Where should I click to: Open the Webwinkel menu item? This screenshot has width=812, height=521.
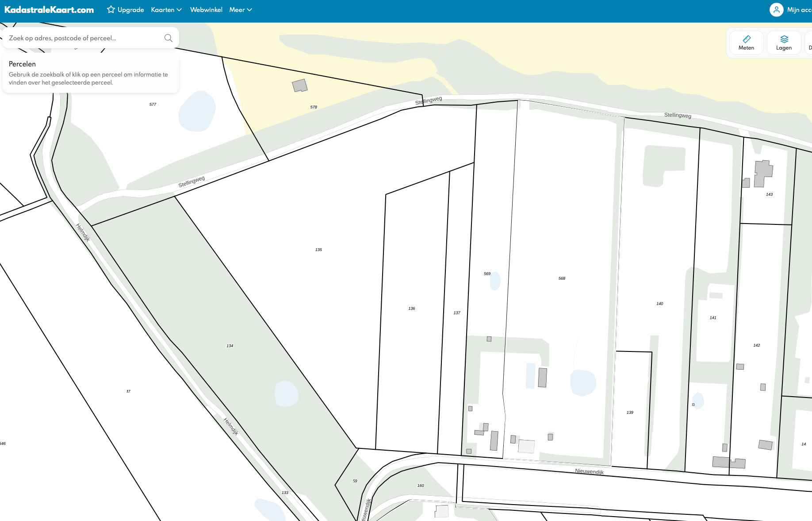(206, 10)
